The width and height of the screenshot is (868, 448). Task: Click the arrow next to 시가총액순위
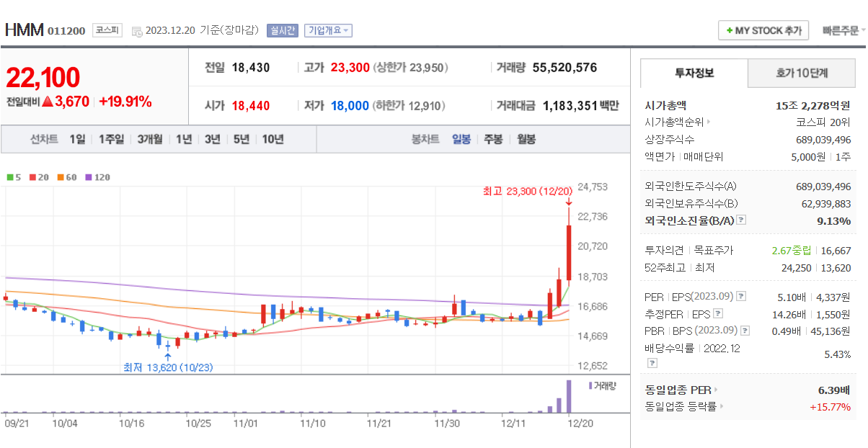pos(708,122)
